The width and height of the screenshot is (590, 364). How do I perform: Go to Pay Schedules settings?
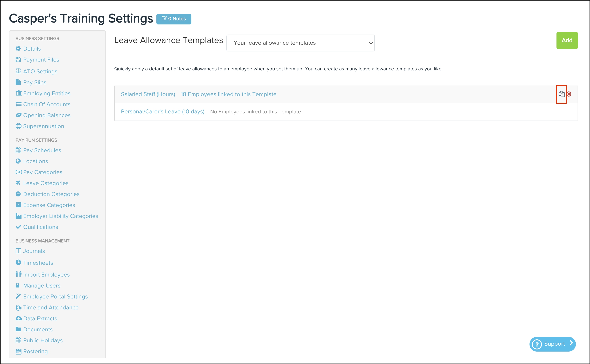(x=42, y=150)
